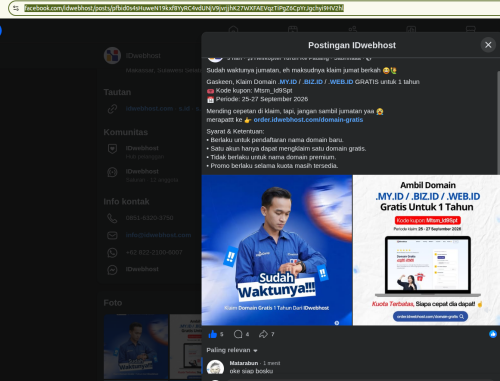Open the reactions like badge beside the post
Screen dimensions: 500x381
[x=493, y=334]
